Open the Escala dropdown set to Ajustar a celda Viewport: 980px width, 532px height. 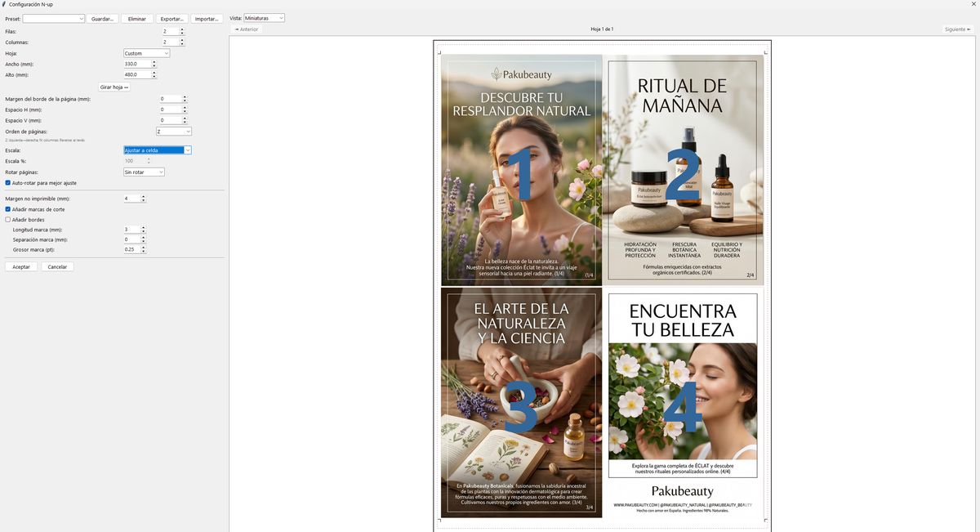point(158,150)
